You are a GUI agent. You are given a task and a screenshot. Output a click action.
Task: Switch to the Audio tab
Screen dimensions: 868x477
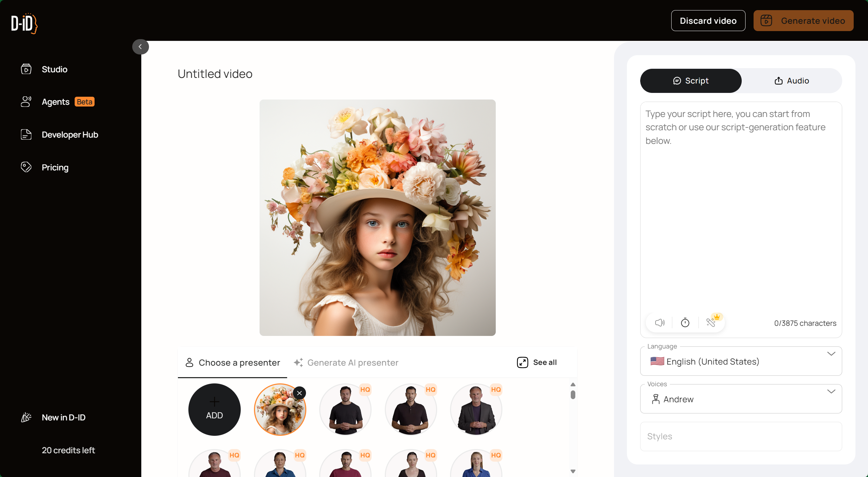click(x=792, y=81)
